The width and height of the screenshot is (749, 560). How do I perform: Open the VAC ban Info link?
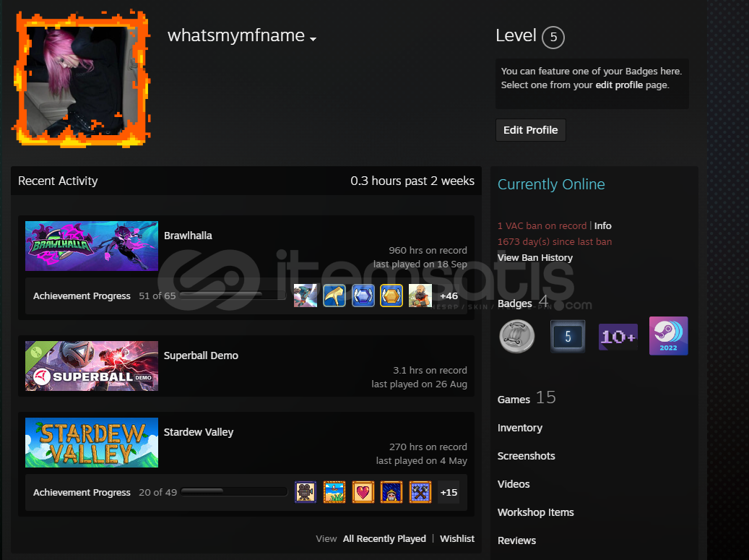coord(603,225)
